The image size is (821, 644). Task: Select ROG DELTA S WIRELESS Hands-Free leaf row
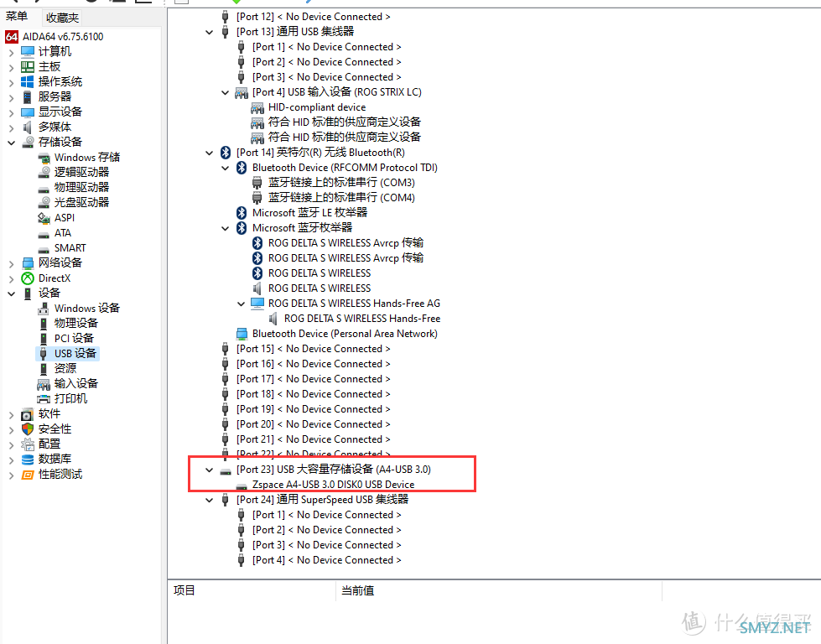[x=362, y=319]
